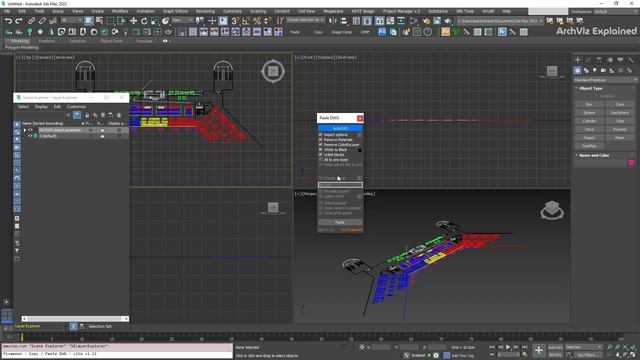Open the key filter Selected dropdown
The image size is (640, 360).
(x=583, y=347)
